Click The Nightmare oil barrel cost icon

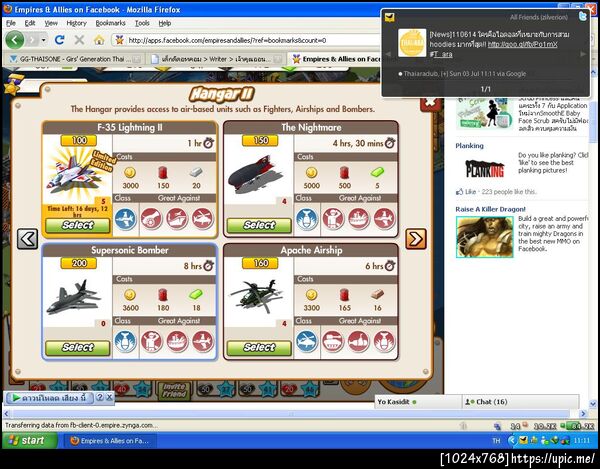(344, 173)
